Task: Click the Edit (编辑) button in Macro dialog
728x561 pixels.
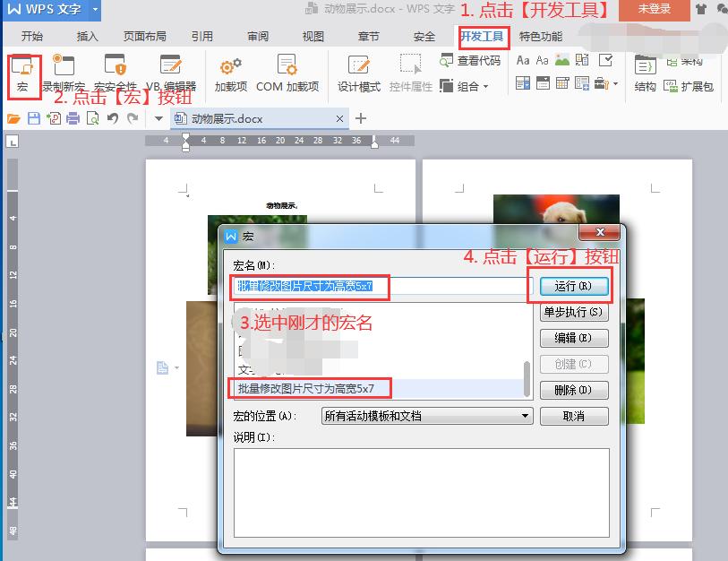Action: [574, 338]
